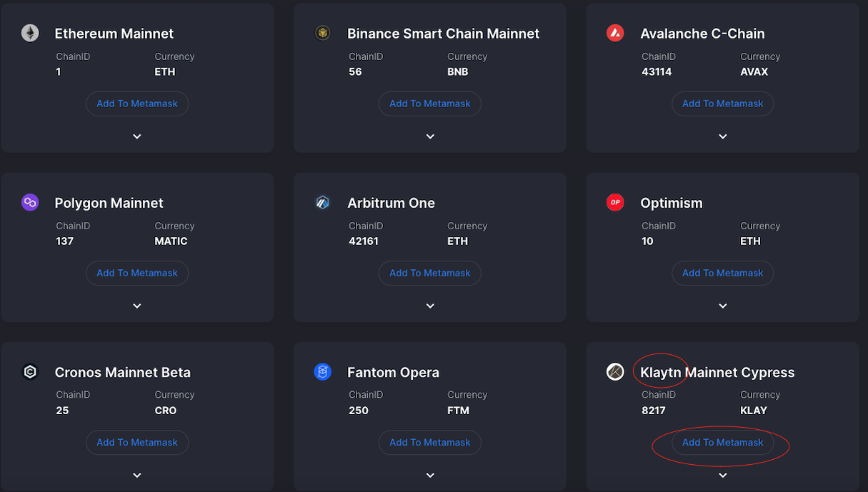
Task: Click the KLAY currency value
Action: 754,410
